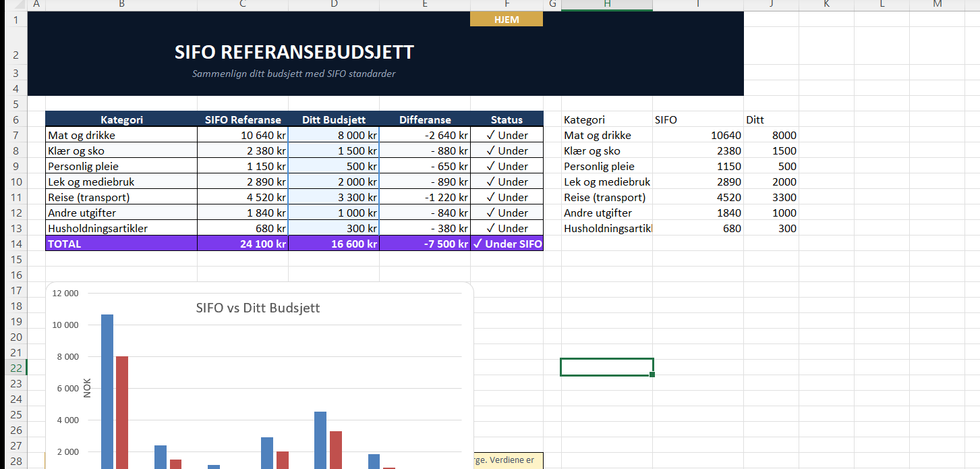Click the Select All corner triangle
Image resolution: width=980 pixels, height=469 pixels.
(13, 5)
